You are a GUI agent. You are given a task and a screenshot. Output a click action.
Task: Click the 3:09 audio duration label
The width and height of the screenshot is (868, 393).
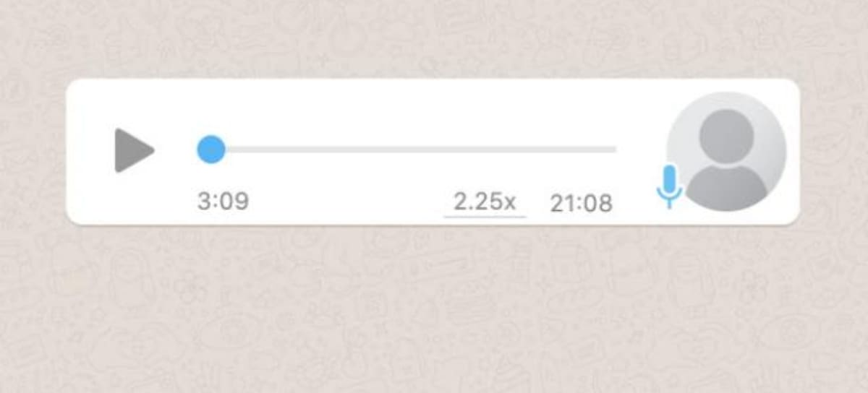point(223,202)
